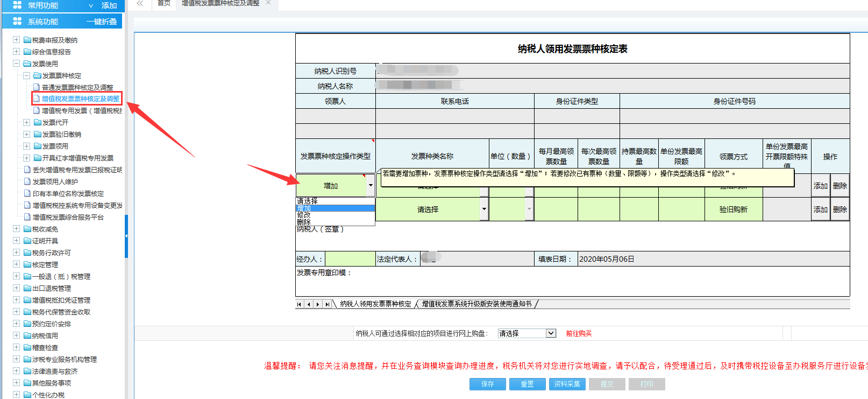Switch to the 首页 tab
This screenshot has width=868, height=399.
click(x=164, y=3)
